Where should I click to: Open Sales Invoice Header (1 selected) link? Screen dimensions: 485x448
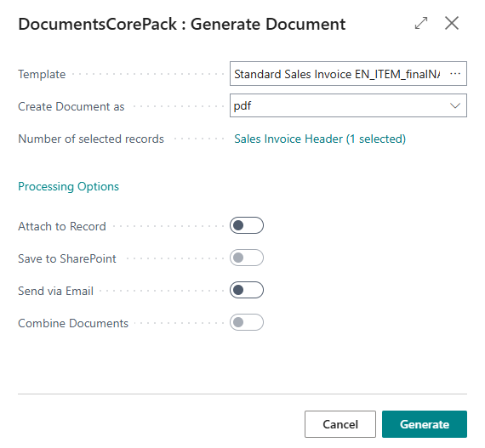point(320,139)
